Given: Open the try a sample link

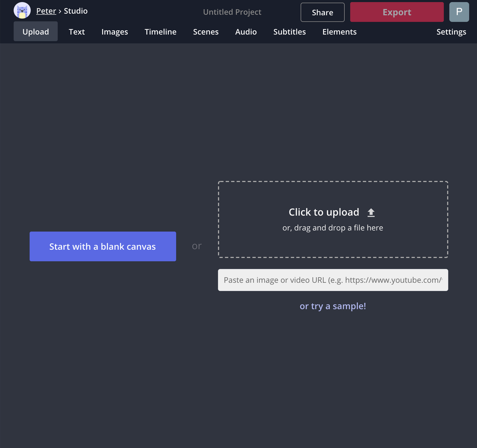Looking at the screenshot, I should click(x=333, y=306).
